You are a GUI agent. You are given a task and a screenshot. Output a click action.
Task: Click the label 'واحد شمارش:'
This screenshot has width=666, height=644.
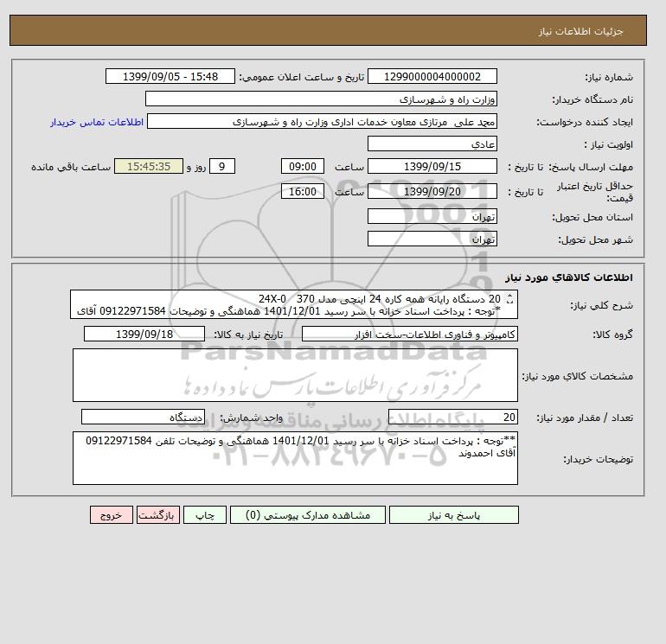(x=251, y=418)
